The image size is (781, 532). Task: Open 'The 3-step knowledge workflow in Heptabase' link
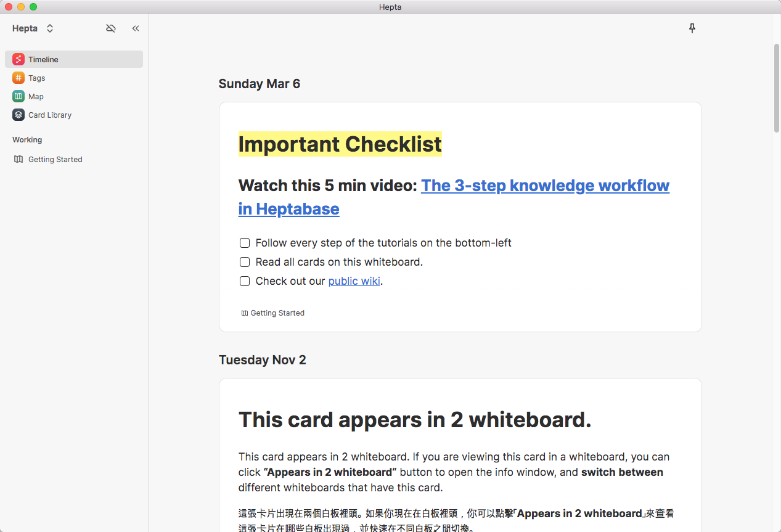click(x=454, y=197)
